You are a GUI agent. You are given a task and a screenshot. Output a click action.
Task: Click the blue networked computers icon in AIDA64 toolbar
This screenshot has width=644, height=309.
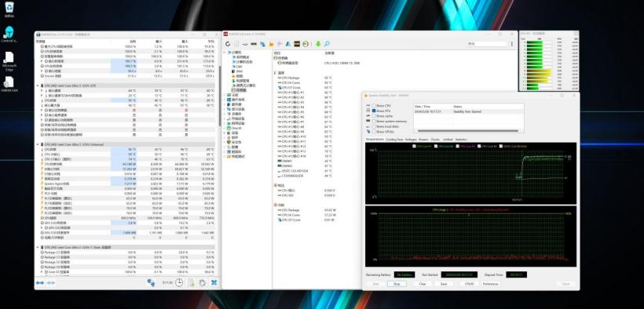tap(262, 44)
